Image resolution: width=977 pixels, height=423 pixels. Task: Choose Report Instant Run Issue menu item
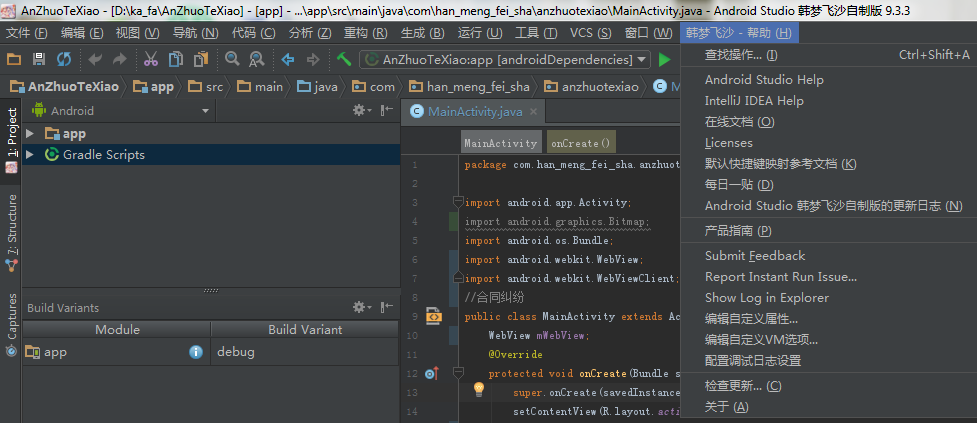click(829, 277)
